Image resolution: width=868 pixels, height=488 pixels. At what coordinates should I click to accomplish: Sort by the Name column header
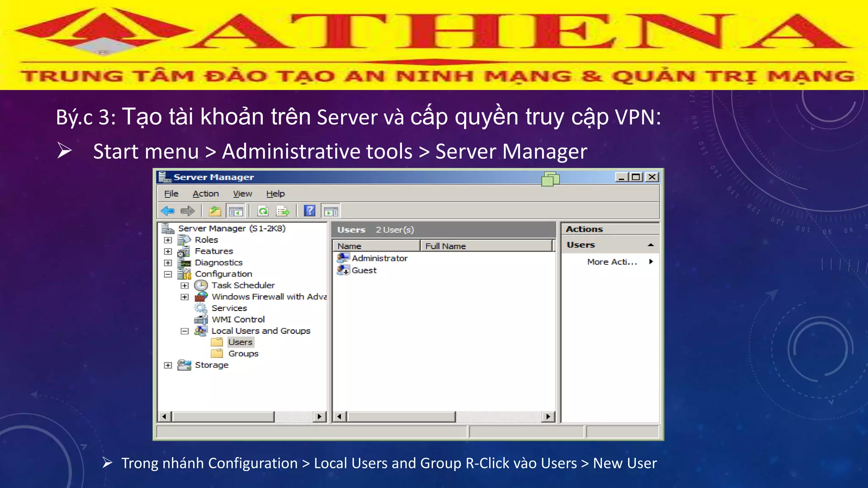coord(376,246)
